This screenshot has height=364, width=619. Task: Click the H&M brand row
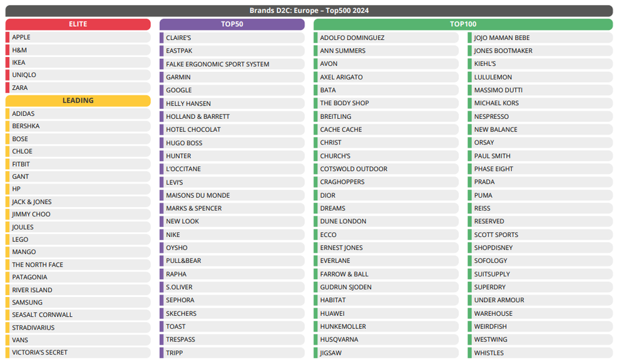(x=78, y=50)
